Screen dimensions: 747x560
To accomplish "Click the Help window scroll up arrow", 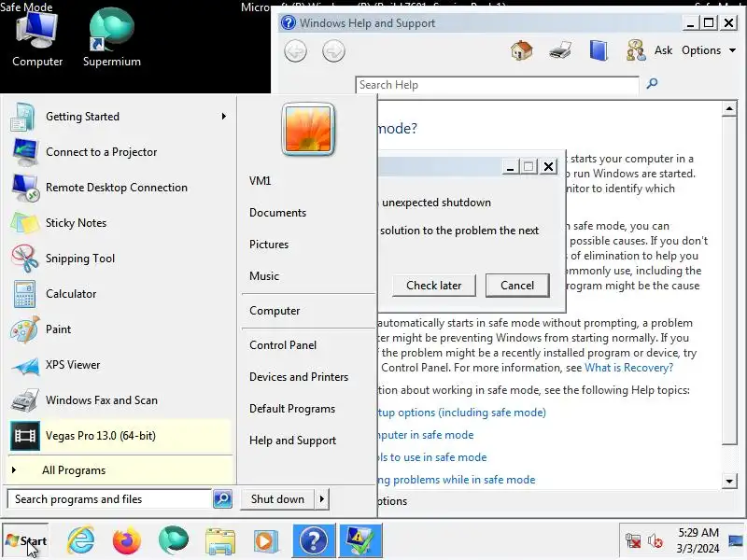I will [x=729, y=109].
